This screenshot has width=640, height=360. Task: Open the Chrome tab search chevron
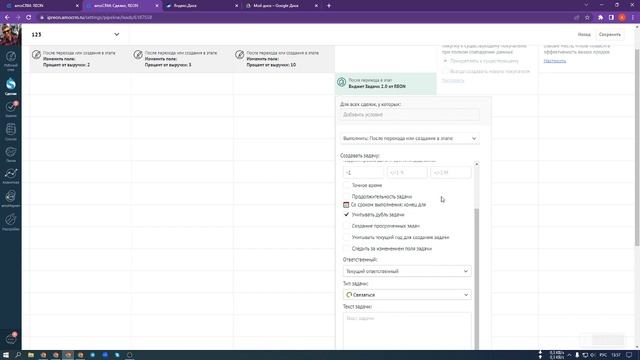point(586,5)
